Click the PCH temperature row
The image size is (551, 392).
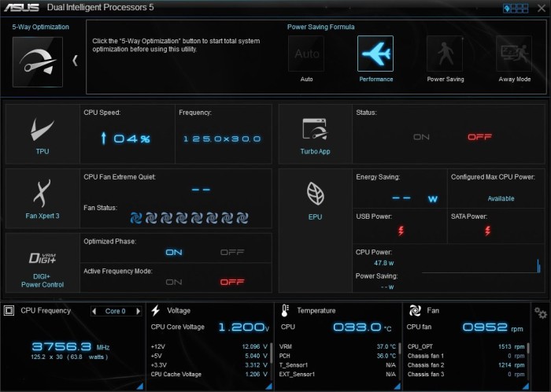(338, 356)
